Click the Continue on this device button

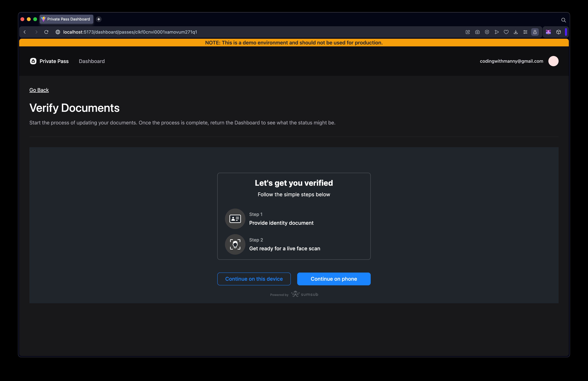(x=254, y=278)
